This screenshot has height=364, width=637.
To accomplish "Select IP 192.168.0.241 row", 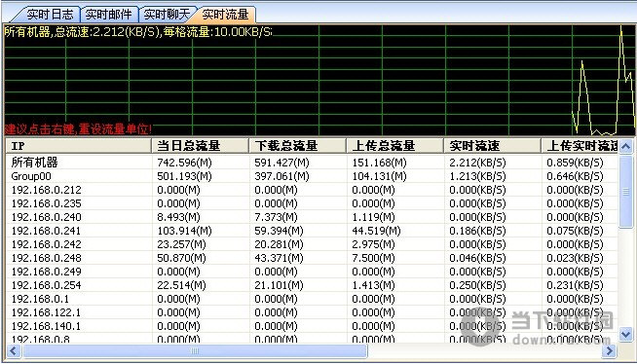I will [312, 231].
